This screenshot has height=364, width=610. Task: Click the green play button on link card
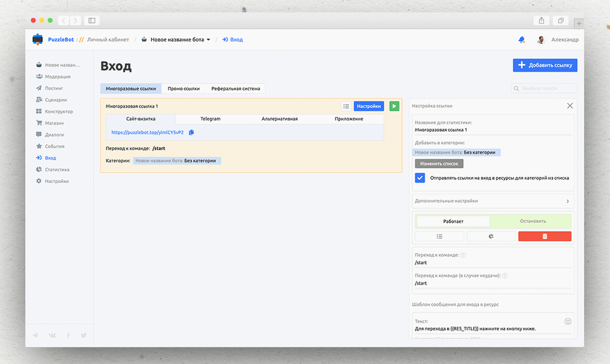[x=394, y=106]
